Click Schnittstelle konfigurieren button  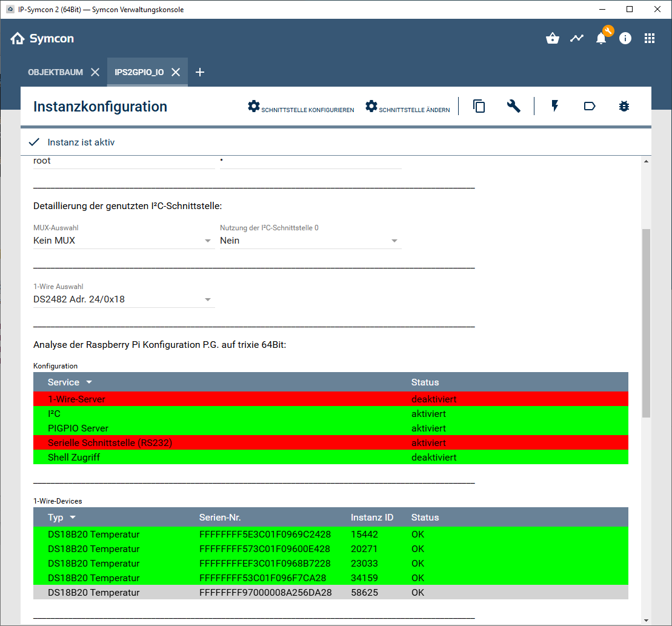(301, 107)
